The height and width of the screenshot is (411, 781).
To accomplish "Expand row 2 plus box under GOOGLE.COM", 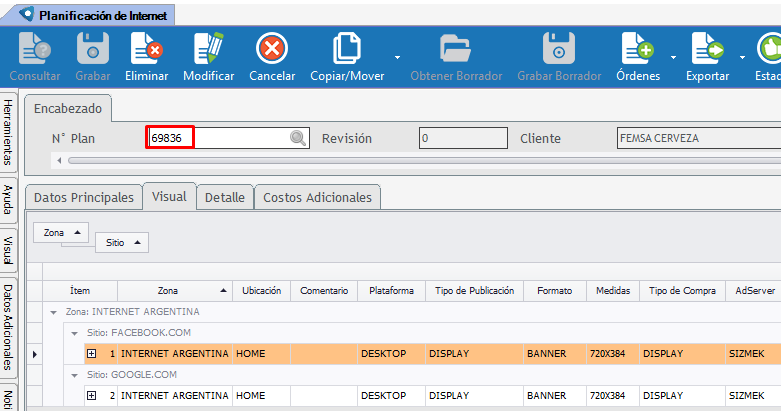I will point(92,396).
